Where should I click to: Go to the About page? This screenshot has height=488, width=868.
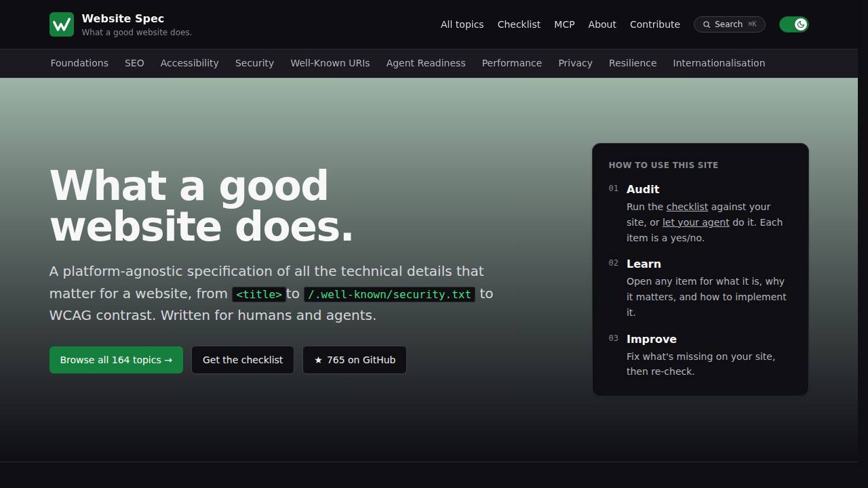(x=602, y=24)
